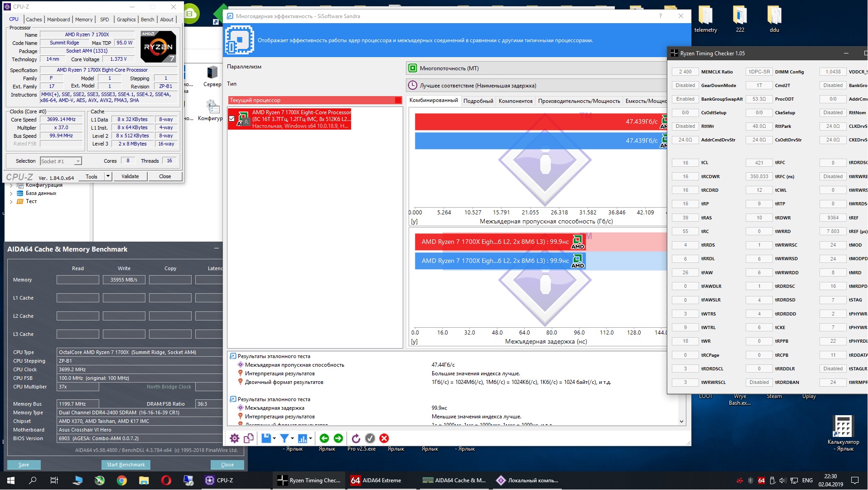Open the save icon dropdown arrow in Sandra

tap(274, 438)
